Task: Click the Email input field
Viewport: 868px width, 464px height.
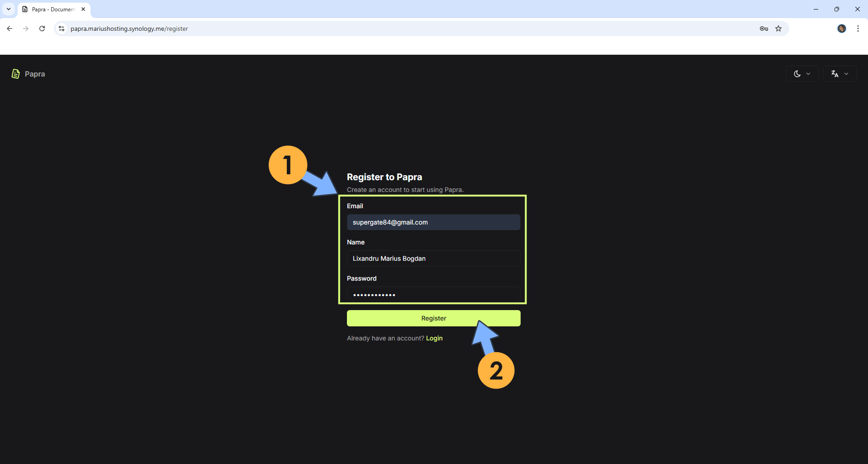Action: pyautogui.click(x=433, y=222)
